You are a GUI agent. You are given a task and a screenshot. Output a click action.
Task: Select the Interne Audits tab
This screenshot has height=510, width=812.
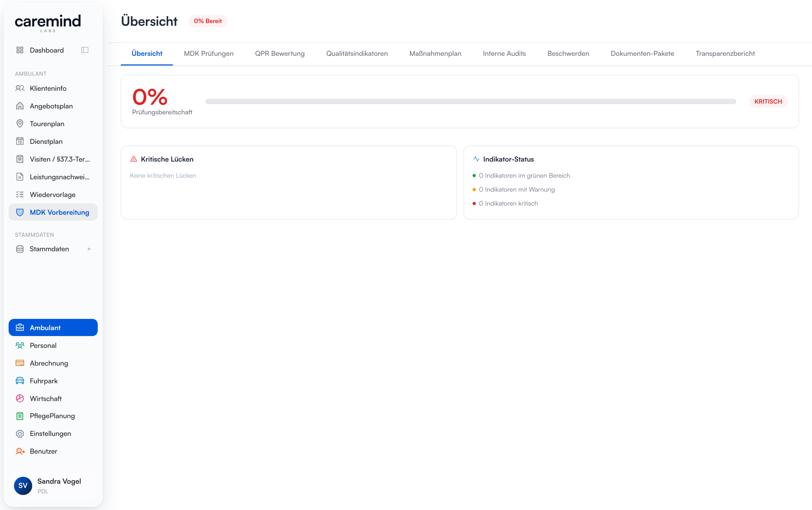(x=505, y=54)
